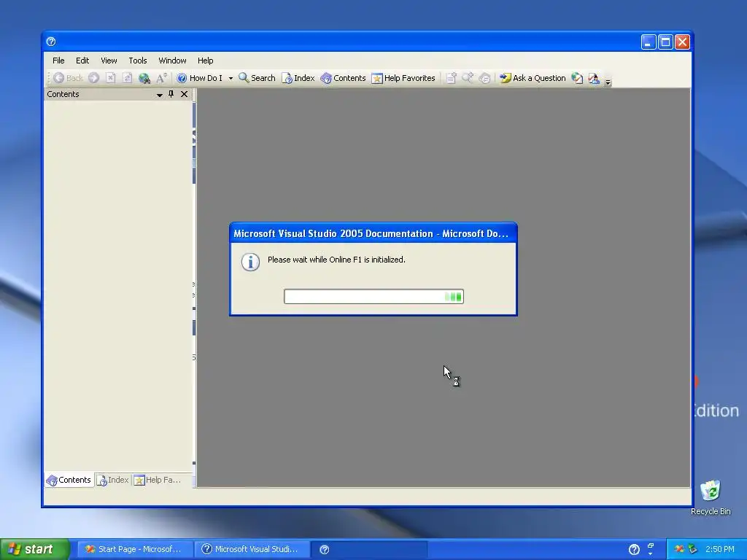Screen dimensions: 747x560
Task: Switch to Start Page taskbar button
Action: point(135,549)
